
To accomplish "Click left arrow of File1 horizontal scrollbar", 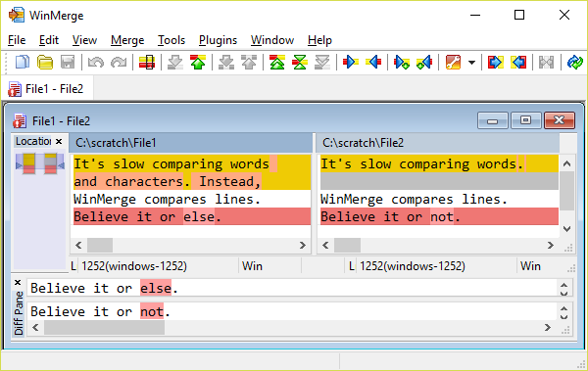I will (78, 245).
